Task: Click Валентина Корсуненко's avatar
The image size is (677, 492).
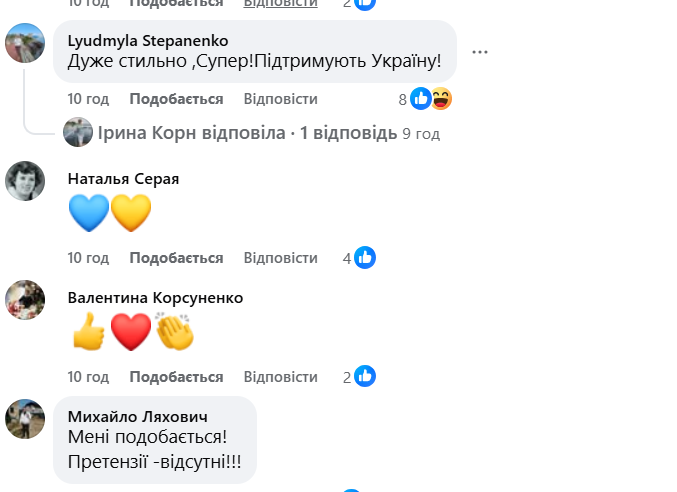Action: [x=25, y=299]
